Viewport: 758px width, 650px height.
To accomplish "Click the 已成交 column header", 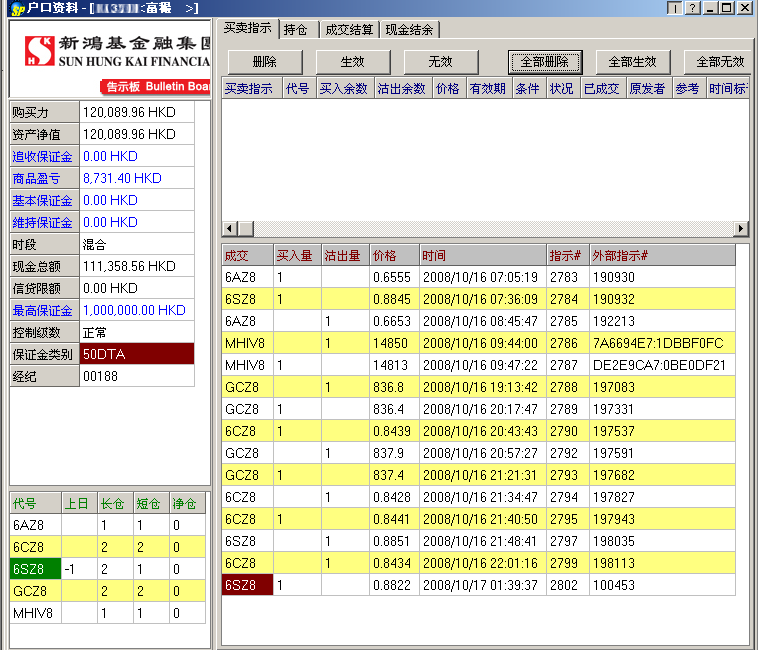I will (602, 88).
